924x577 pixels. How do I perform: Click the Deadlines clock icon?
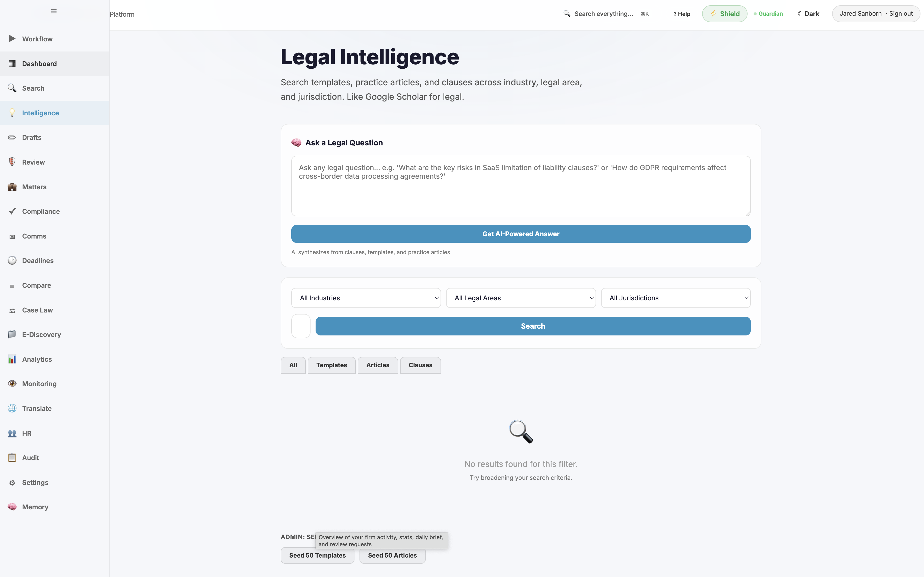[x=12, y=261]
